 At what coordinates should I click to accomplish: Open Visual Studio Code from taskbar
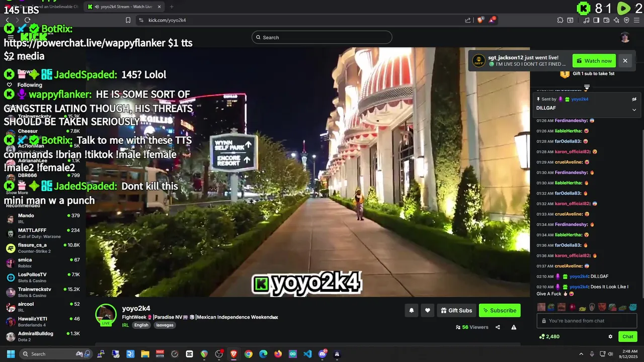click(307, 354)
